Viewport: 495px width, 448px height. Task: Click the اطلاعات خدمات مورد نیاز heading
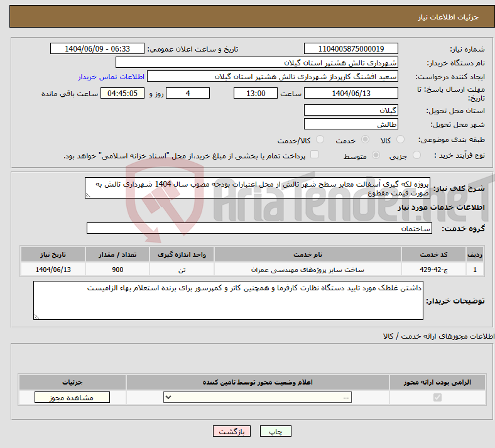coord(441,207)
